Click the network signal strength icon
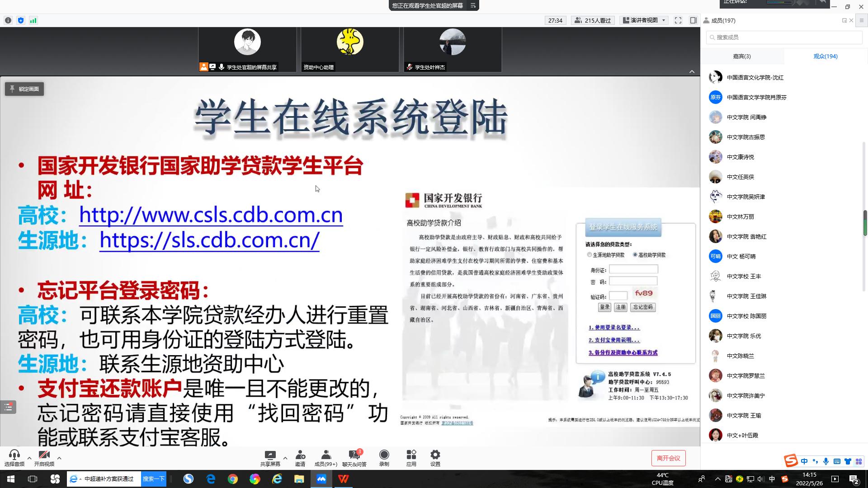 (33, 20)
